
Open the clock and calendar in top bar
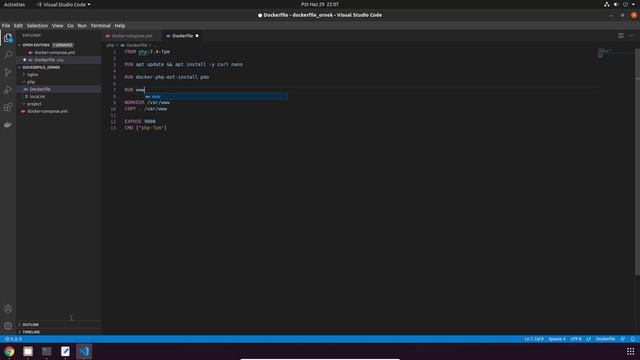point(320,4)
